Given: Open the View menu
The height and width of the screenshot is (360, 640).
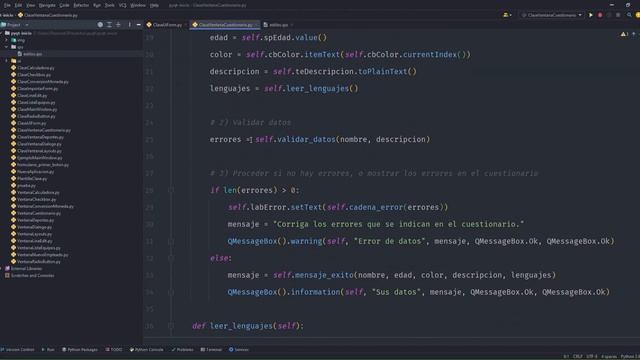Looking at the screenshot, I should (31, 5).
